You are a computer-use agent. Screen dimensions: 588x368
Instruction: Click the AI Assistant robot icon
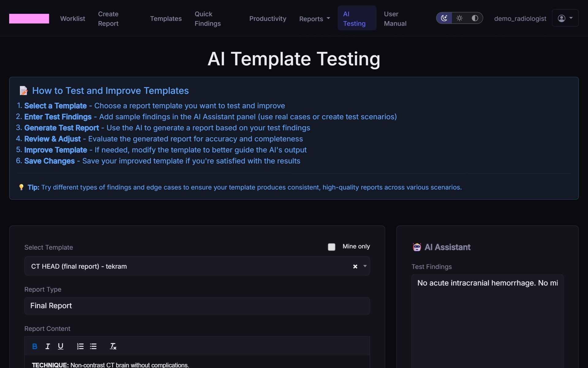pyautogui.click(x=417, y=247)
